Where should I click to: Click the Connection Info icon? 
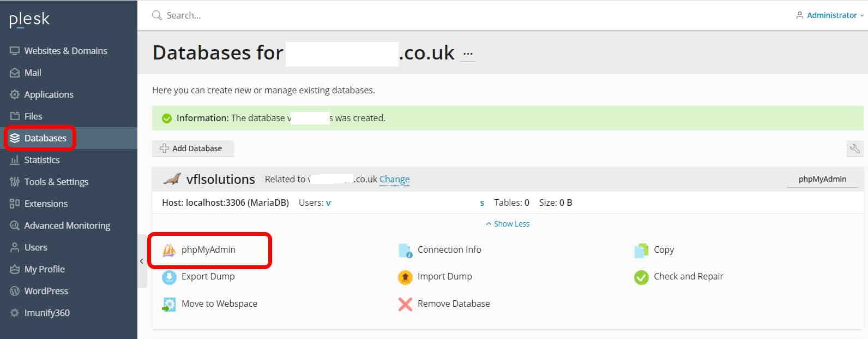[405, 251]
